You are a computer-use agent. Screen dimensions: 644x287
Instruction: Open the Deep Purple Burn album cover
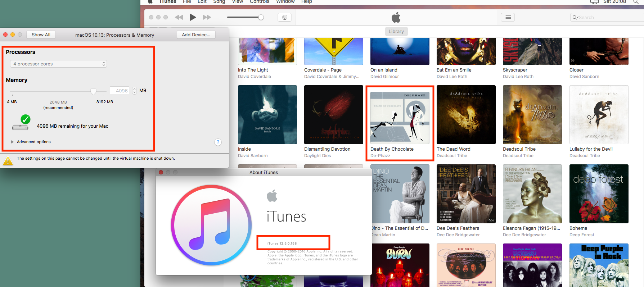click(400, 265)
